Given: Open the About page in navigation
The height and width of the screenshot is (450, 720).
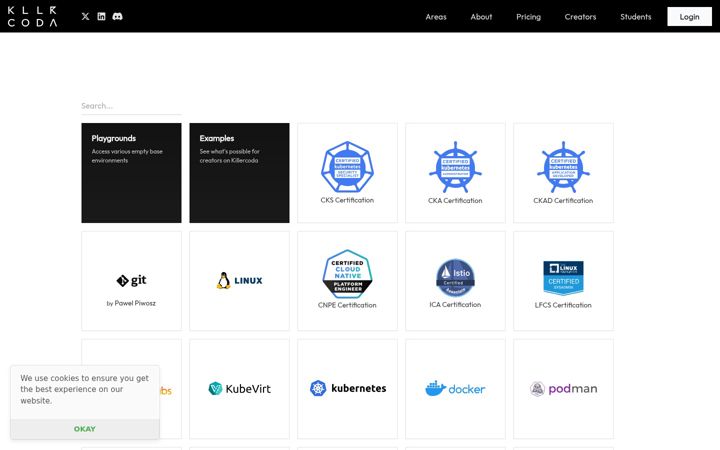Looking at the screenshot, I should (481, 17).
